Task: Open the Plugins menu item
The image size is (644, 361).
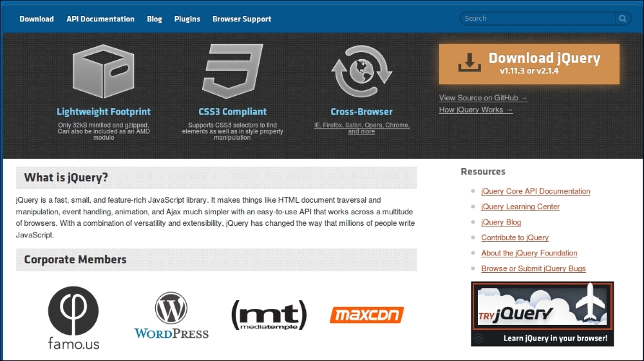Action: (x=187, y=19)
